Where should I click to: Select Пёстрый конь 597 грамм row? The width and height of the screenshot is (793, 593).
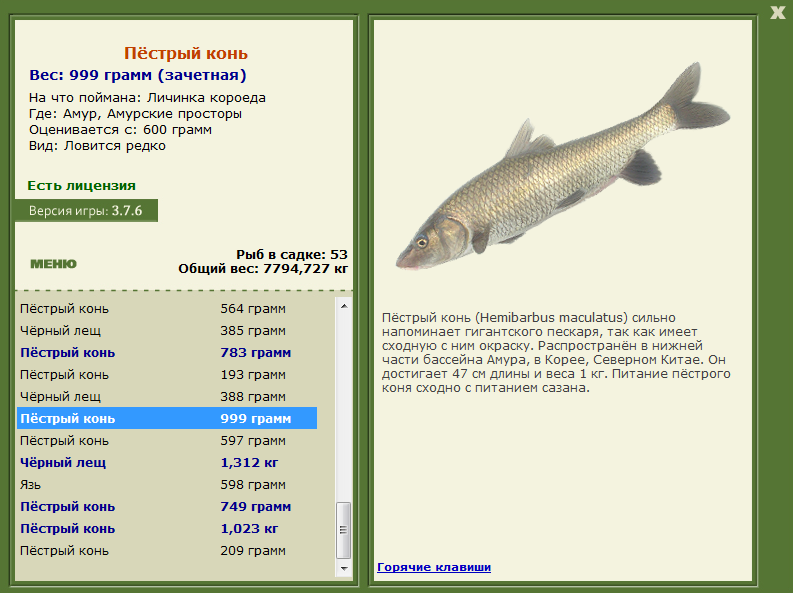[167, 440]
